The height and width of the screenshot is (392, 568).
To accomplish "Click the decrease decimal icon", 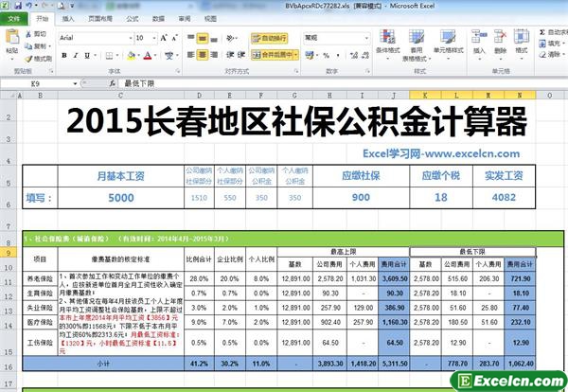I will [x=365, y=55].
